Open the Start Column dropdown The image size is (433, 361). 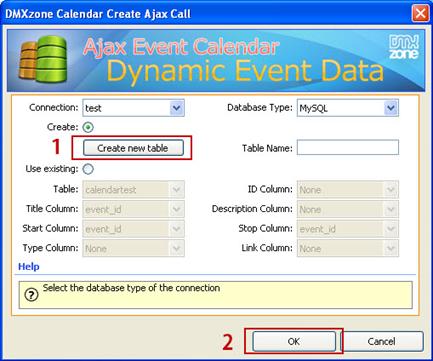(133, 229)
